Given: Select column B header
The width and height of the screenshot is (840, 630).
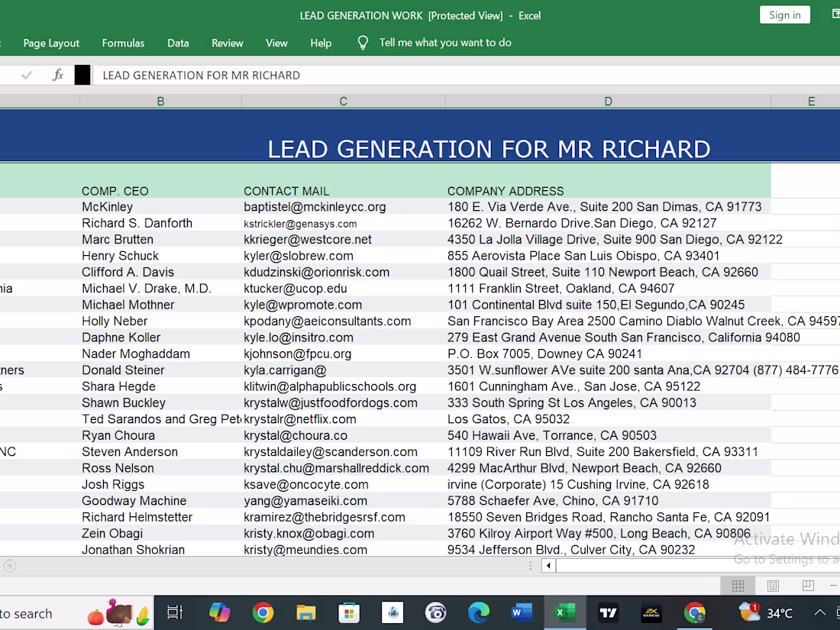Looking at the screenshot, I should pyautogui.click(x=160, y=101).
